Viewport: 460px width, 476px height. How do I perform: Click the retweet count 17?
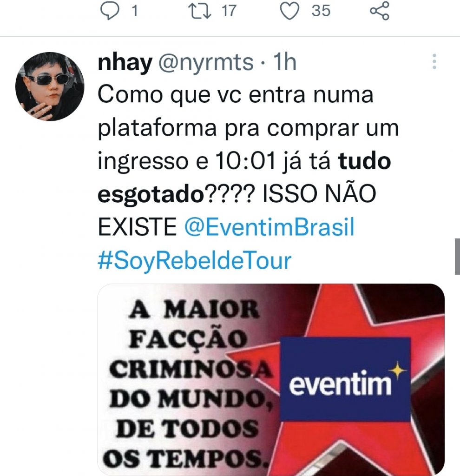pyautogui.click(x=229, y=11)
